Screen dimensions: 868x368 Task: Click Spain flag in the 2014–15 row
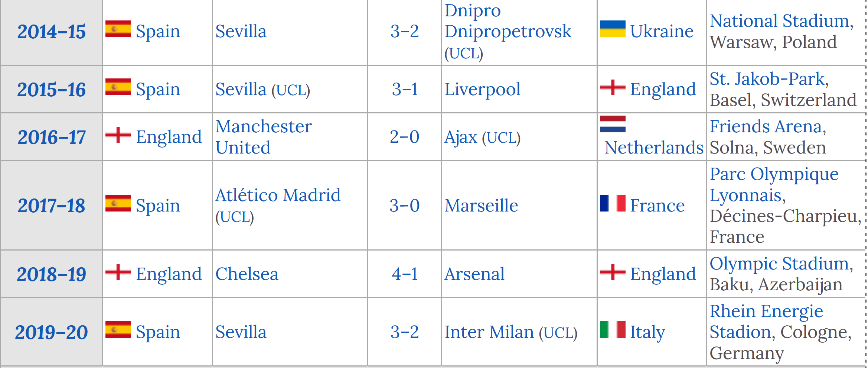[118, 29]
